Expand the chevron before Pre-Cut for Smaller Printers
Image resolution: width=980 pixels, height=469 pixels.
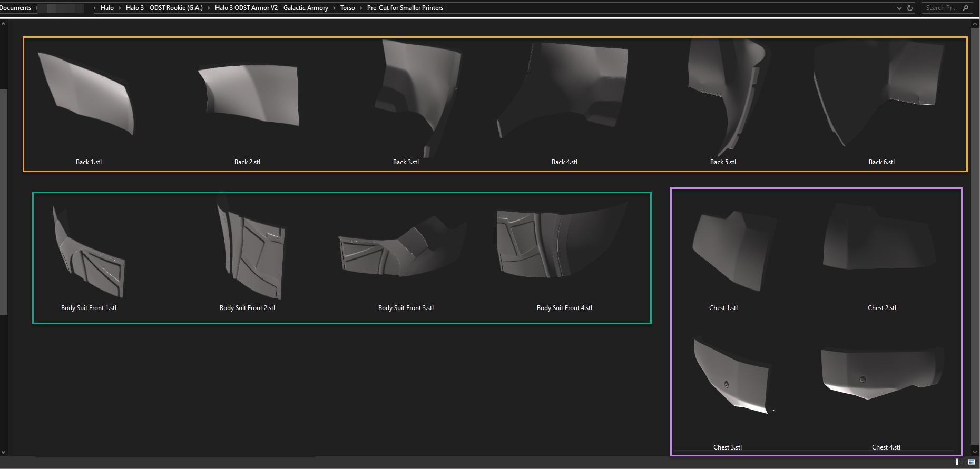tap(361, 8)
